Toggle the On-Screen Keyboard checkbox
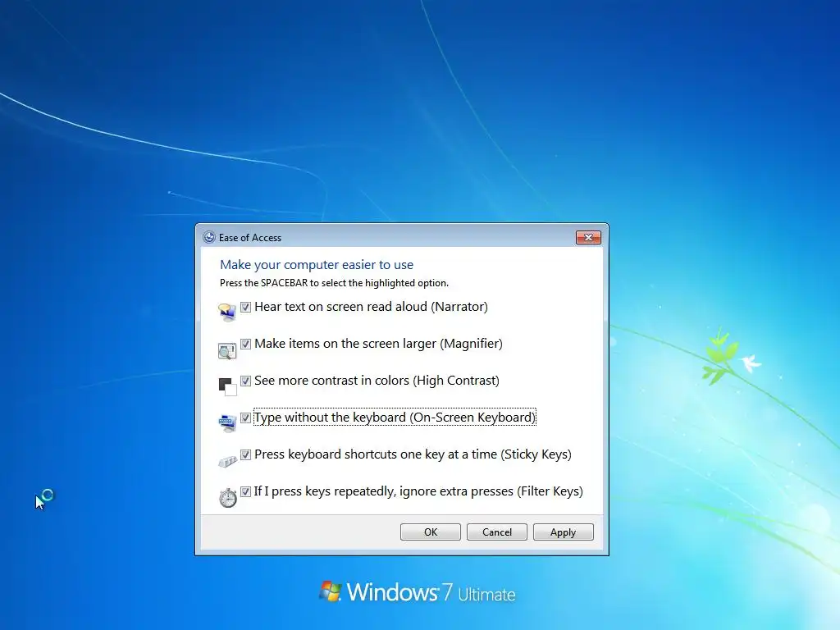 (245, 418)
